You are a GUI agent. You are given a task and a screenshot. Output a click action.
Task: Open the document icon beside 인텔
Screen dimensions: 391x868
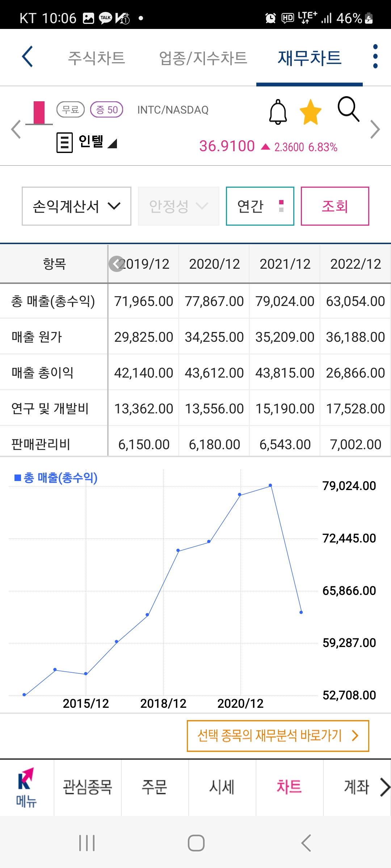click(x=64, y=142)
